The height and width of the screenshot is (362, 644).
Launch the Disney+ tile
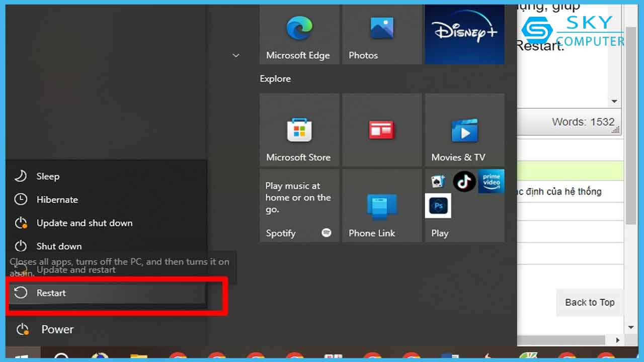[464, 35]
